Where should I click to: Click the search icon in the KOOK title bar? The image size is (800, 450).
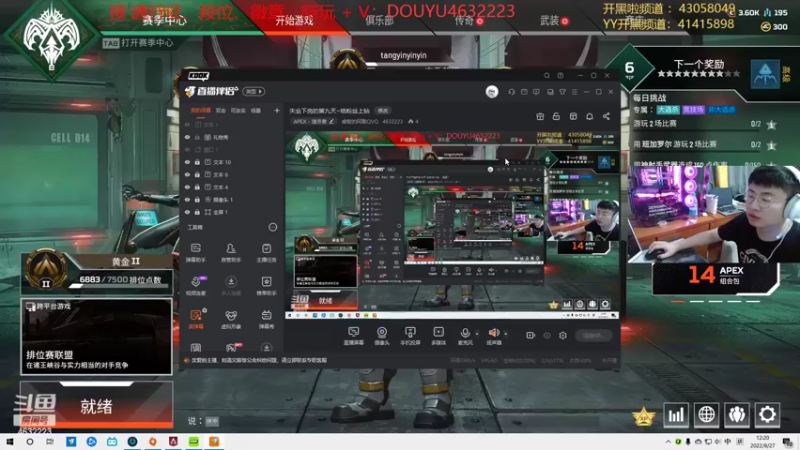tap(546, 76)
